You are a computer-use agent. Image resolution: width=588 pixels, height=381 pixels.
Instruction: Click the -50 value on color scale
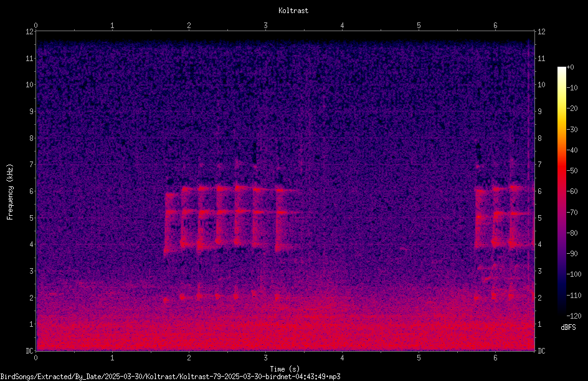572,171
